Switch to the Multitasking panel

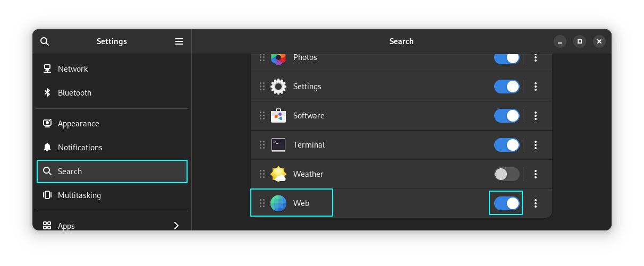pyautogui.click(x=79, y=195)
